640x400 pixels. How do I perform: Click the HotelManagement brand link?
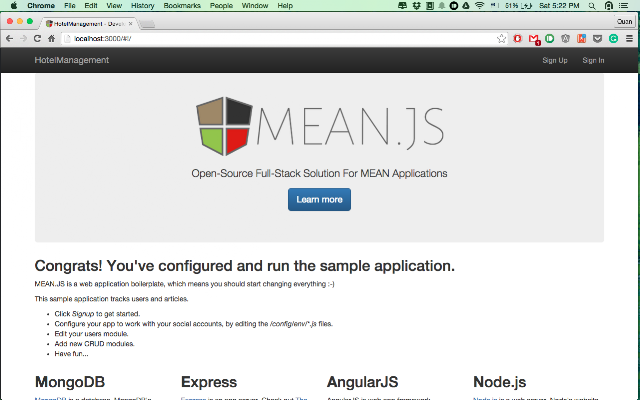(71, 60)
